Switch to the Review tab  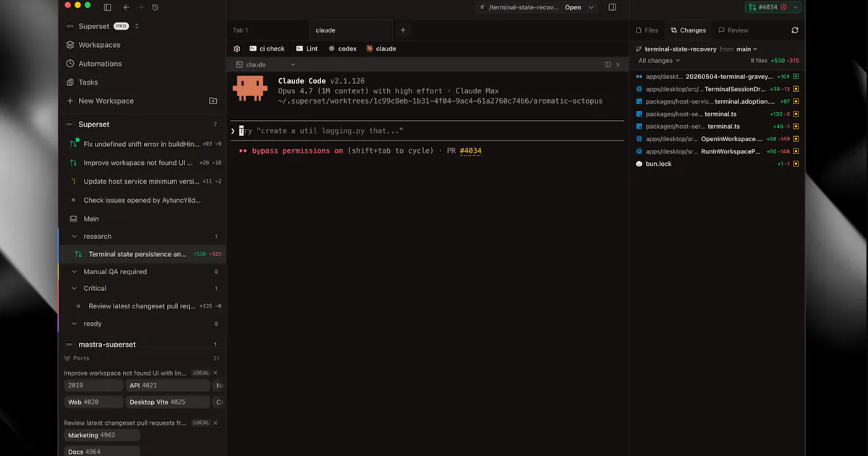coord(733,30)
